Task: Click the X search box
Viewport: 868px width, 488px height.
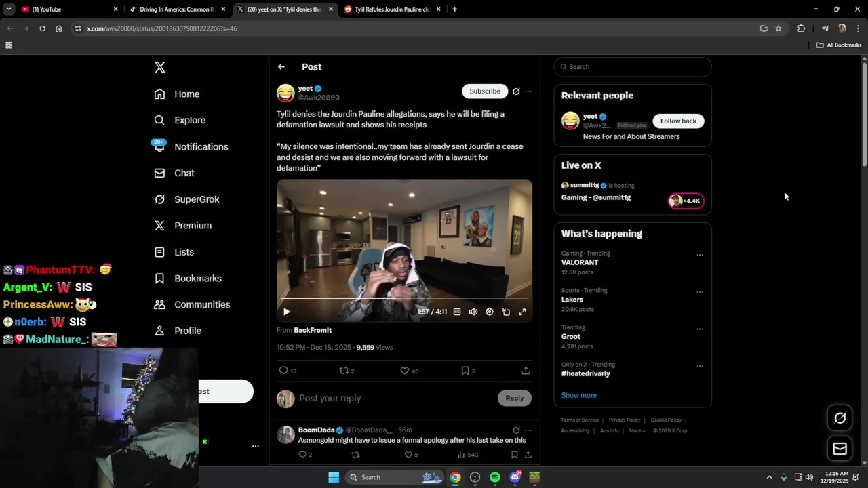Action: click(633, 67)
